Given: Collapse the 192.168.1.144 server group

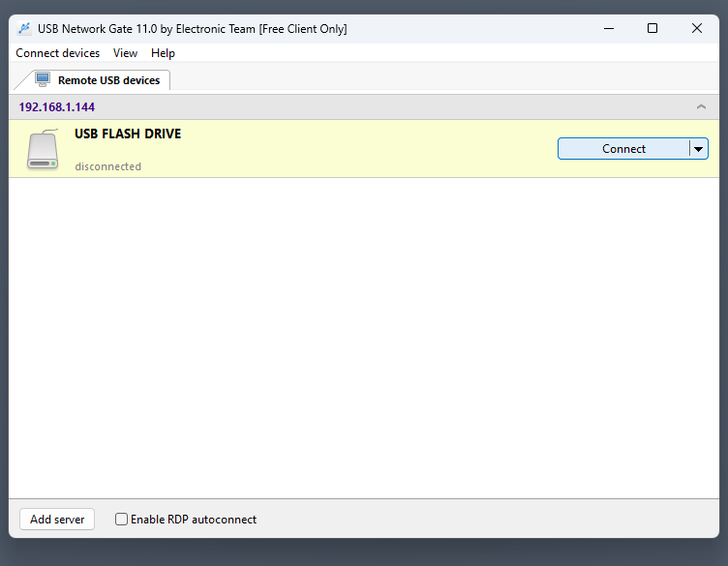Looking at the screenshot, I should pos(701,107).
